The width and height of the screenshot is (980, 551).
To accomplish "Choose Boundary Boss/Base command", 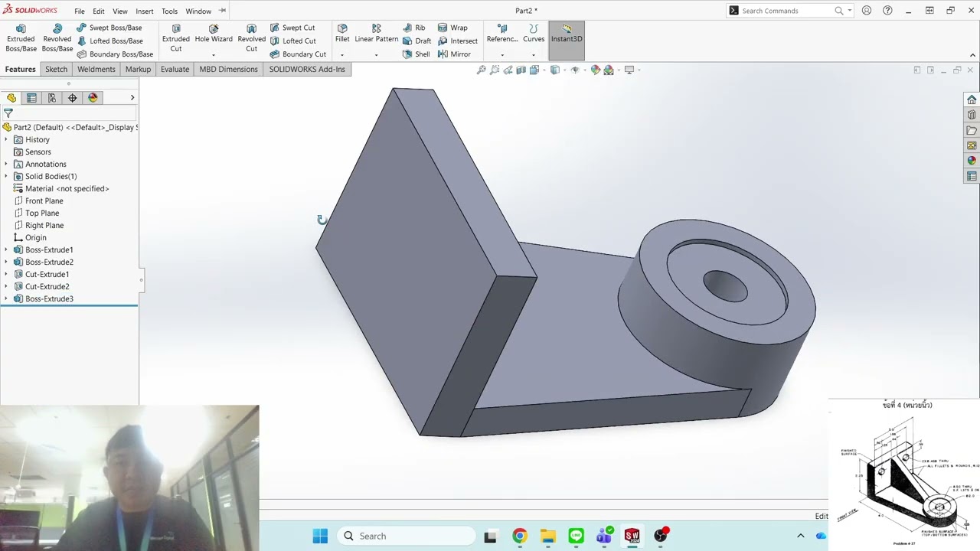I will click(x=115, y=54).
